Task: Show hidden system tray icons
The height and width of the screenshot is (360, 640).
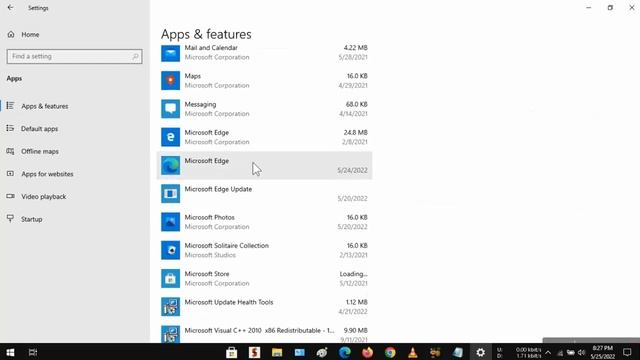Action: (x=548, y=352)
